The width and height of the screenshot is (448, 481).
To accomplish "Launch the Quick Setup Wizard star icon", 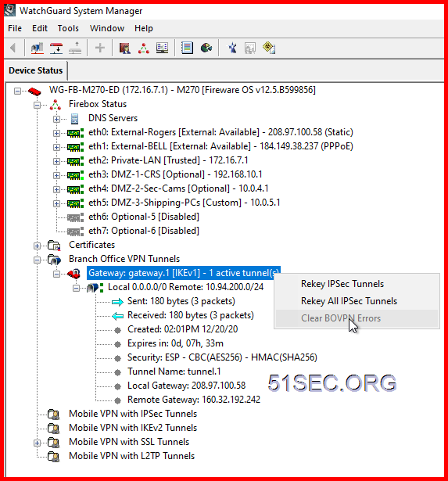I will [x=232, y=48].
